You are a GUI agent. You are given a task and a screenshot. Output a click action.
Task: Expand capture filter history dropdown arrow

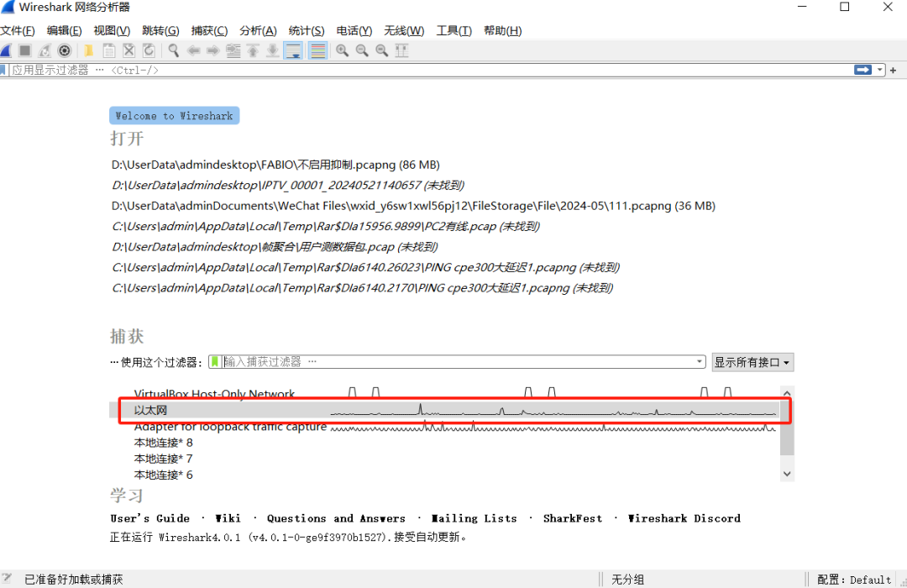click(x=700, y=362)
